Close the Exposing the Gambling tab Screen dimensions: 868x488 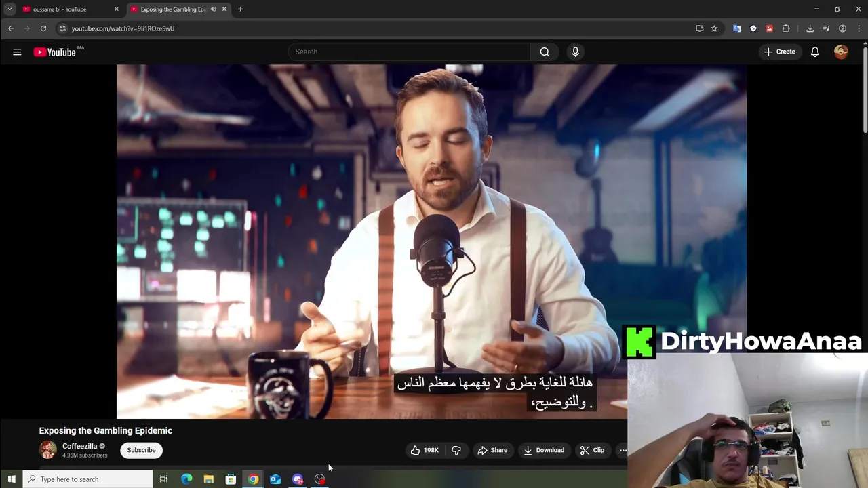tap(224, 9)
